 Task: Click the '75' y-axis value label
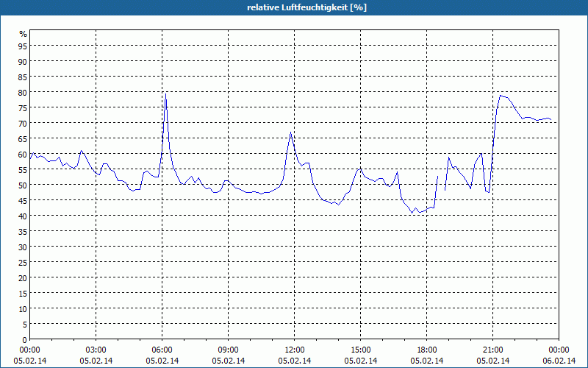tap(23, 108)
